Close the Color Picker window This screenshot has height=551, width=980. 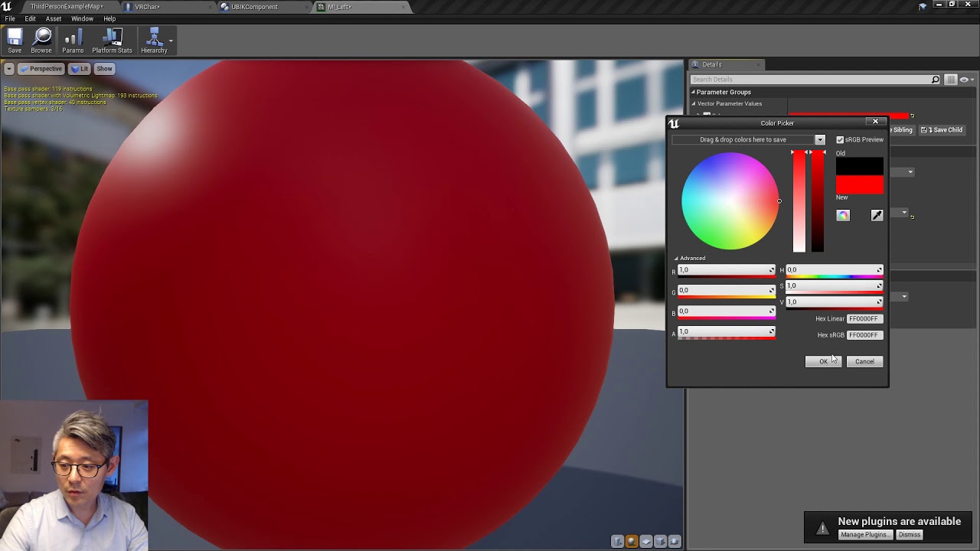(876, 122)
